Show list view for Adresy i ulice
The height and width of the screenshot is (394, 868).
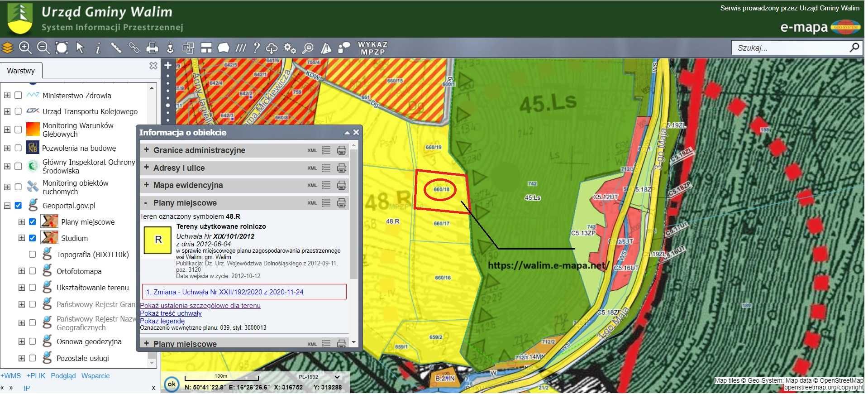click(x=326, y=168)
